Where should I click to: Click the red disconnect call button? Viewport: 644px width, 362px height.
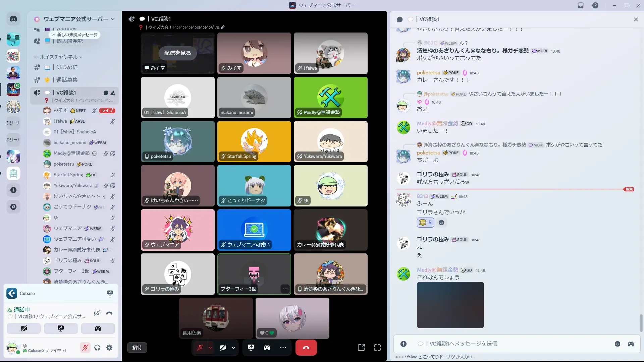(x=306, y=348)
